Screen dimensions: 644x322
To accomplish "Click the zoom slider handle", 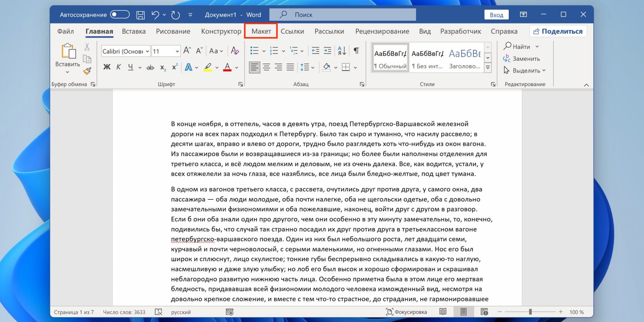I will pyautogui.click(x=530, y=312).
